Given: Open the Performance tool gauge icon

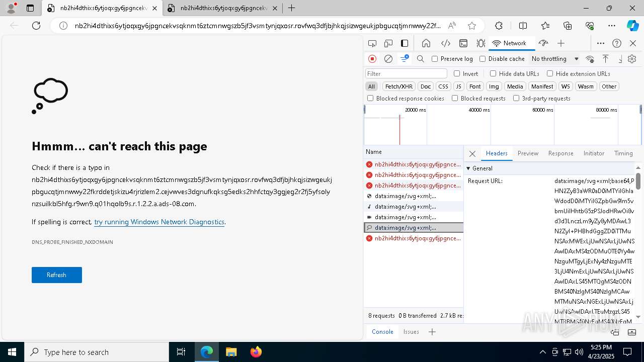Looking at the screenshot, I should (543, 43).
